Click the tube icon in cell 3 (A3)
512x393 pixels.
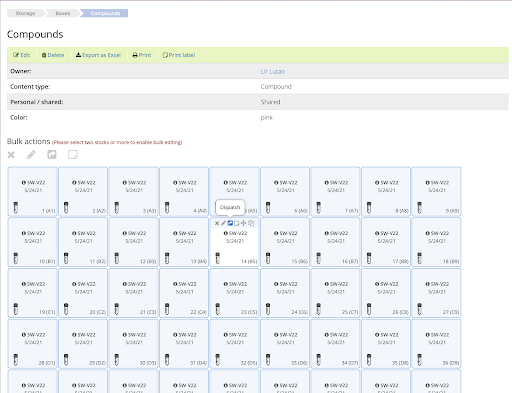point(116,207)
